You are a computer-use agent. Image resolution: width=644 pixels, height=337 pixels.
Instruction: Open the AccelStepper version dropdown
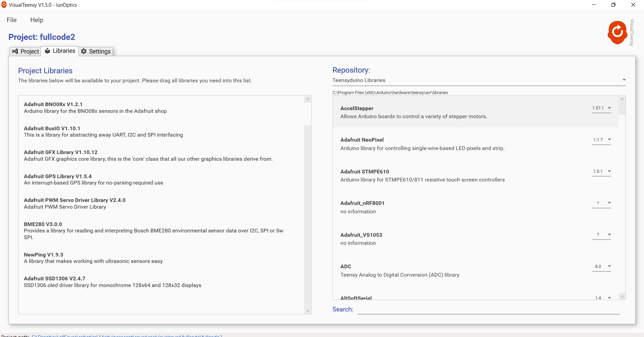pyautogui.click(x=609, y=108)
